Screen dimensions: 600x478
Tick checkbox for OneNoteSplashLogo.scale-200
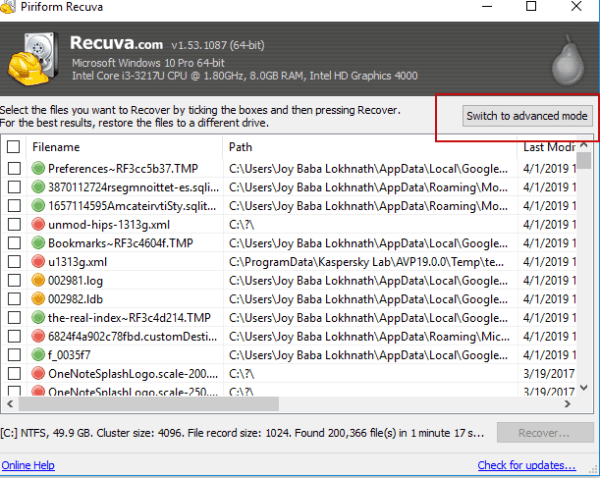point(14,374)
